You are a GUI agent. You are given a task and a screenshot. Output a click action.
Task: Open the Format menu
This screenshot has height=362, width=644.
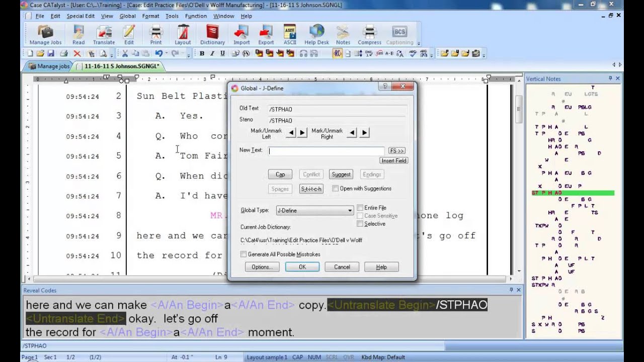tap(151, 16)
